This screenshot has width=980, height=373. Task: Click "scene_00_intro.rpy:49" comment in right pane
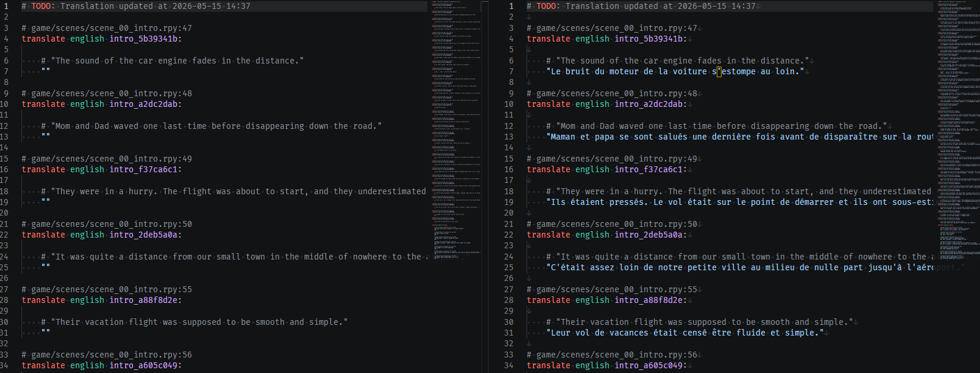coord(612,159)
